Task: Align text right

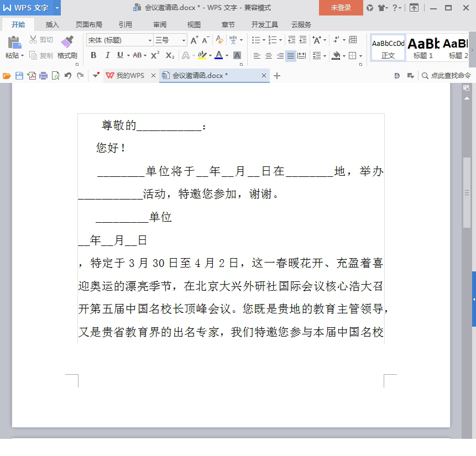Action: (280, 56)
